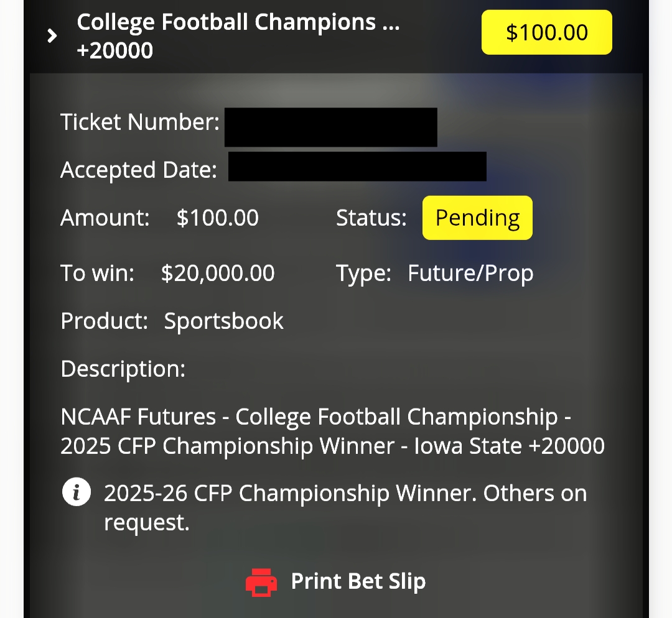Select the College Football Champions bet title
This screenshot has height=618, width=672.
(238, 22)
